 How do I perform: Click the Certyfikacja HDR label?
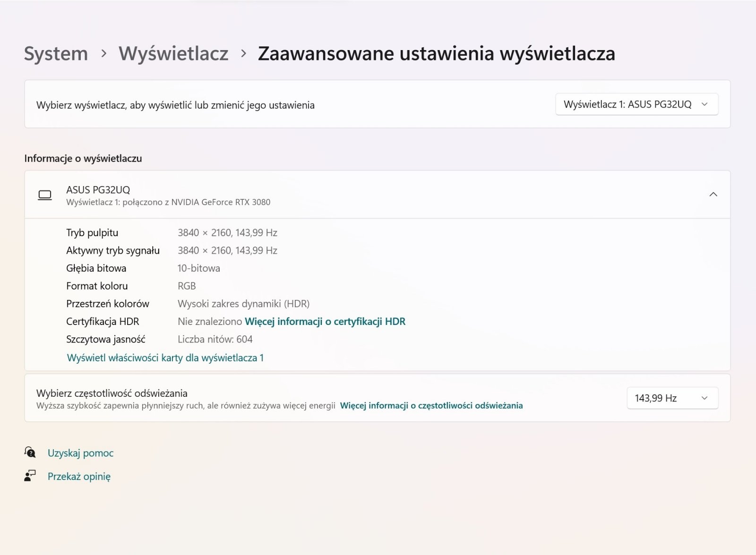pyautogui.click(x=103, y=322)
